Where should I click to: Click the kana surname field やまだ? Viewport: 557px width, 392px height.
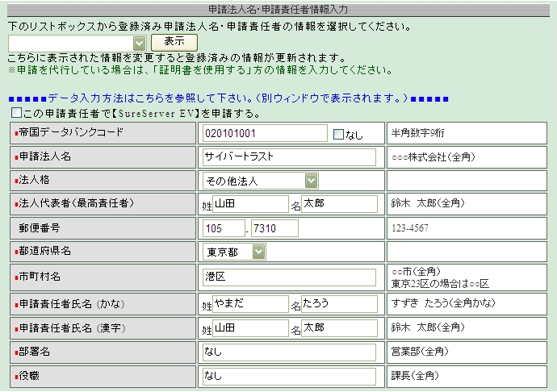(250, 304)
